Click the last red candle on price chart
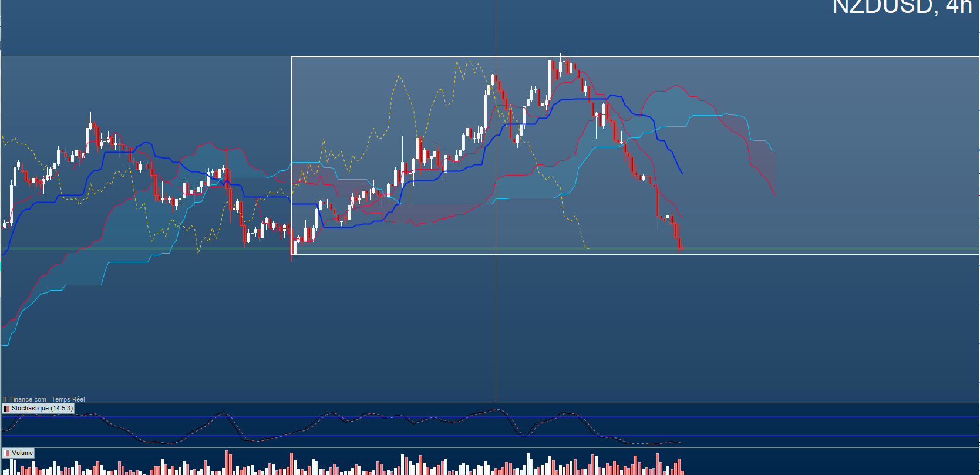The width and height of the screenshot is (980, 475). pos(680,244)
